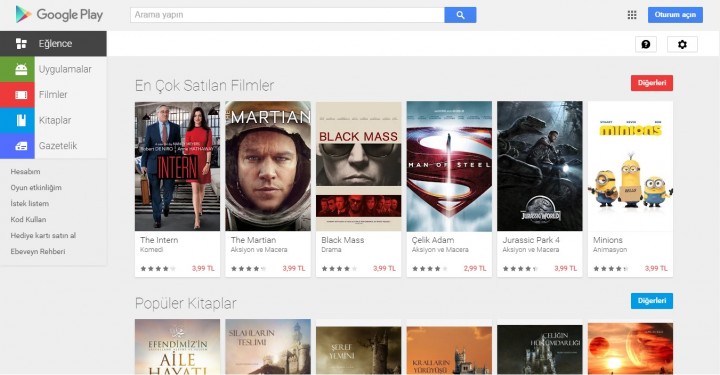Screen dimensions: 720x375
Task: Open the settings gear icon
Action: (682, 45)
